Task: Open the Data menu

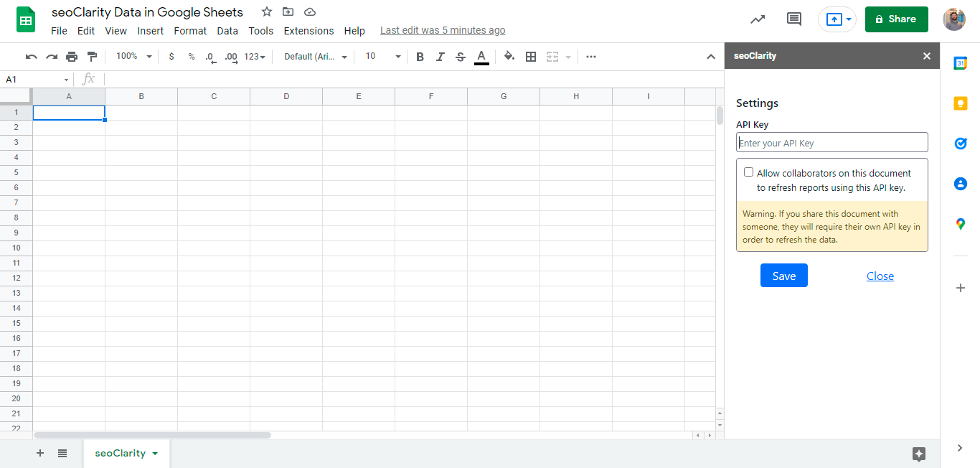Action: [x=227, y=31]
